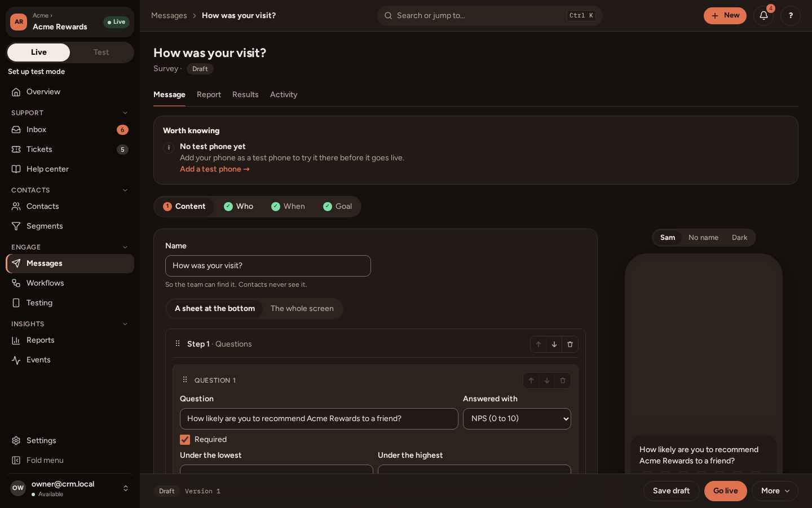The height and width of the screenshot is (508, 812).
Task: Open Workflows in sidebar
Action: pyautogui.click(x=70, y=283)
